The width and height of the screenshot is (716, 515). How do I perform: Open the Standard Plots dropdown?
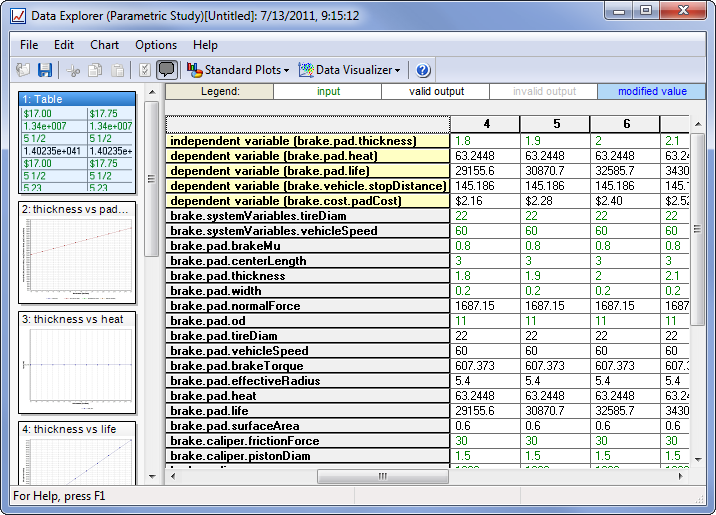click(239, 70)
